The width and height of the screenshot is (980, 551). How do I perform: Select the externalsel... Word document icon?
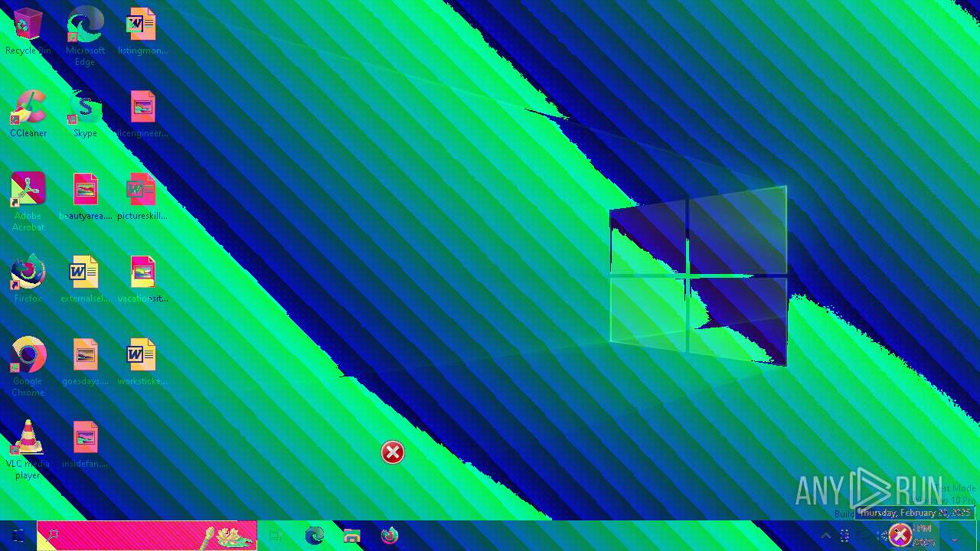(x=85, y=279)
